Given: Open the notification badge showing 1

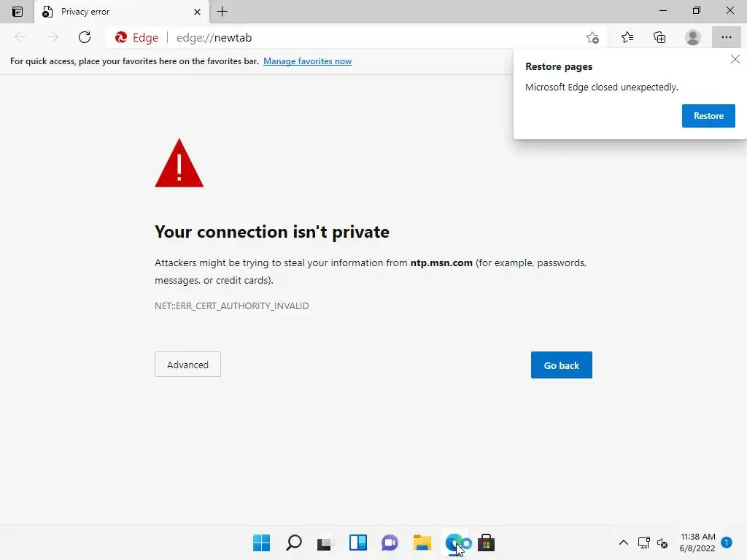Looking at the screenshot, I should (727, 542).
